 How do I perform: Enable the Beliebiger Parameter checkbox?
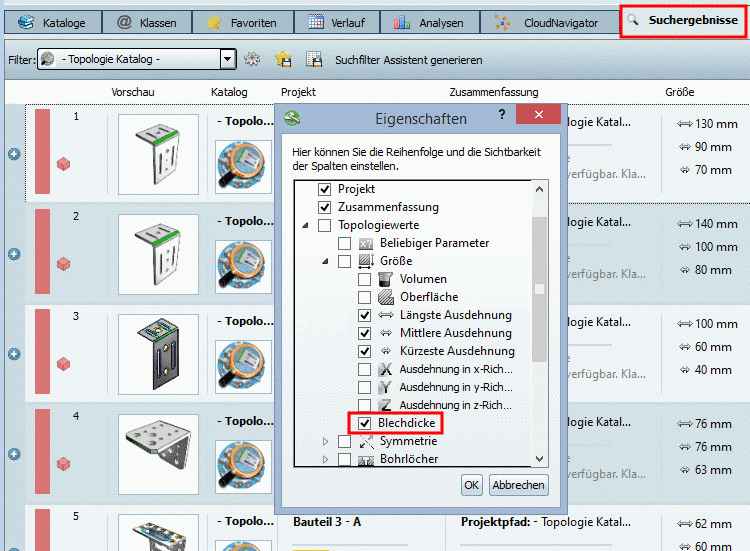click(x=344, y=243)
